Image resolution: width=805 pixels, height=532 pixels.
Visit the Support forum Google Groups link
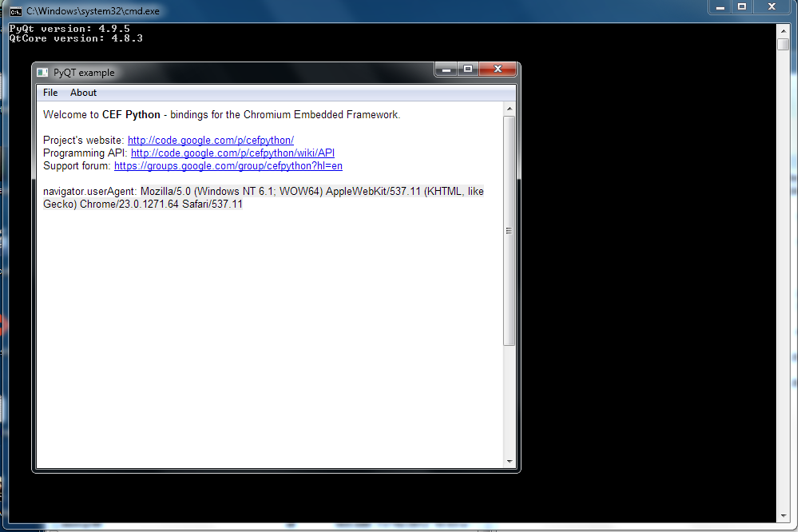[228, 166]
